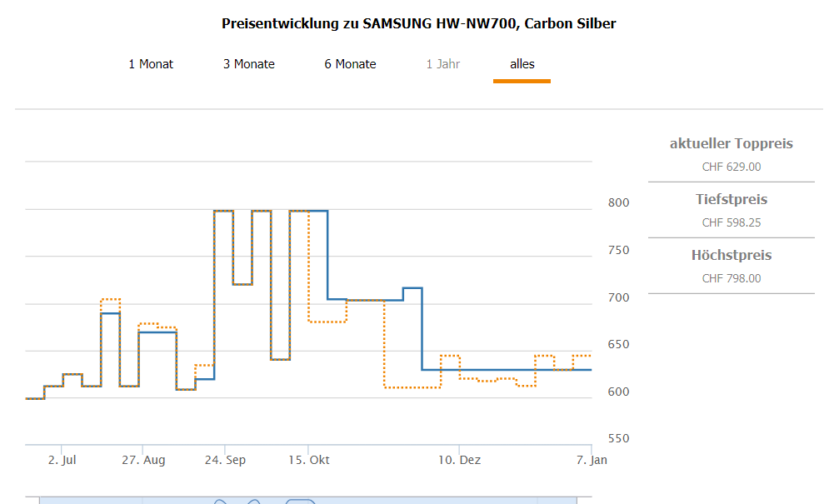Switch to the '3 Monate' tab

(x=248, y=64)
